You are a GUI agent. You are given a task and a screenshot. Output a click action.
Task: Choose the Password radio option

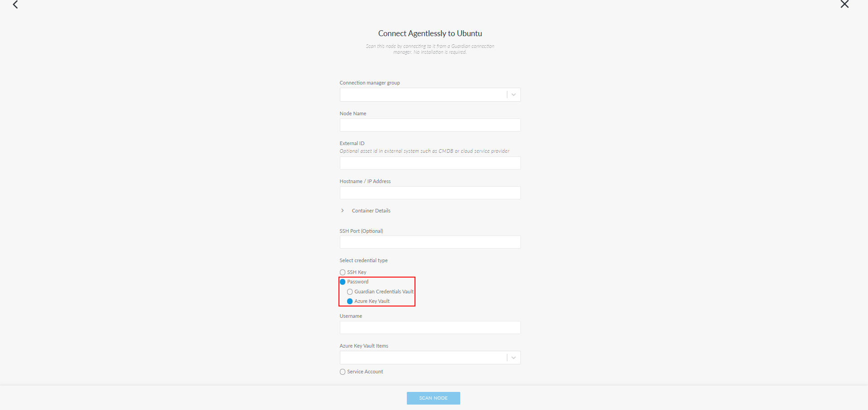point(343,282)
